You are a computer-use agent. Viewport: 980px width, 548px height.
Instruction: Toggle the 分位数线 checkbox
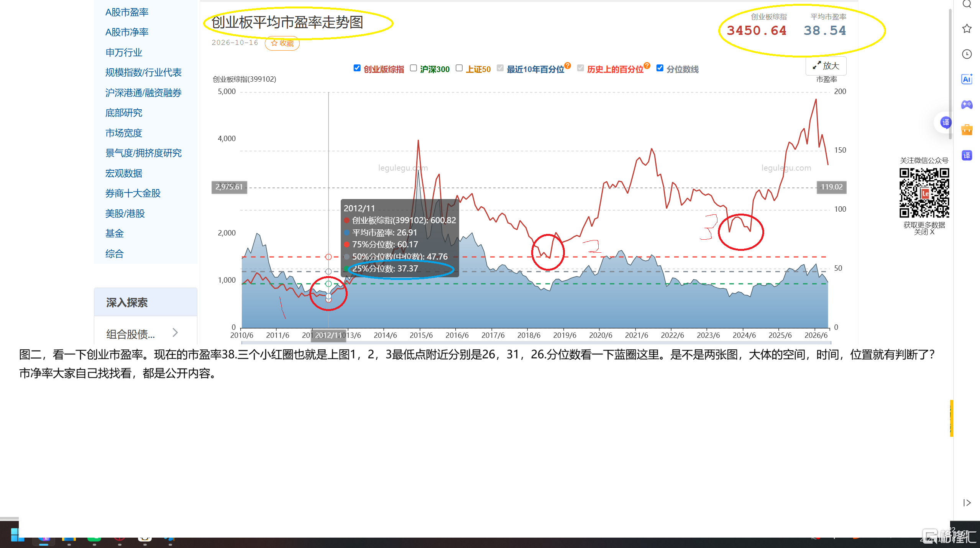[x=660, y=68]
